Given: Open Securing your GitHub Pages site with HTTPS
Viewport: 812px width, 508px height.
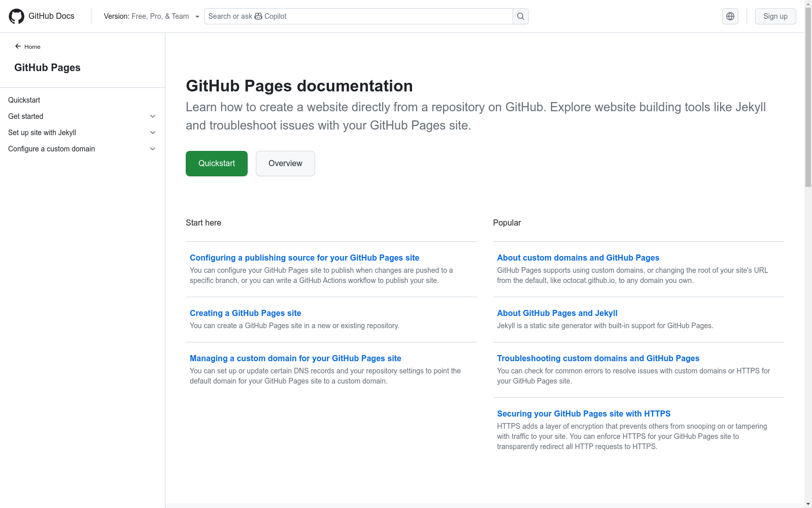Looking at the screenshot, I should [584, 414].
